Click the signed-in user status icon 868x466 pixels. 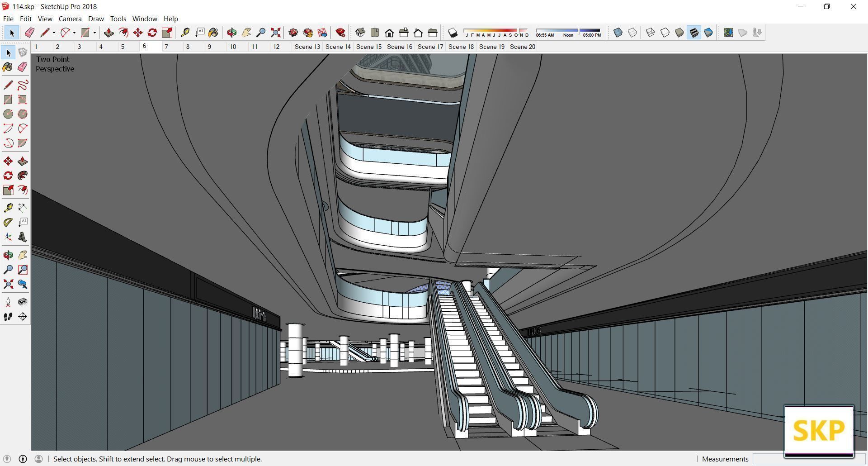[39, 459]
